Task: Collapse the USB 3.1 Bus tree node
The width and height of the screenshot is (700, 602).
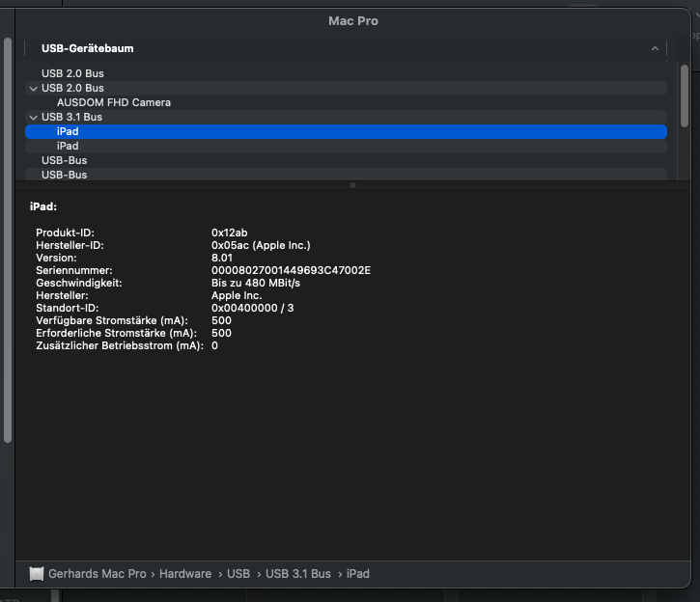Action: point(33,118)
